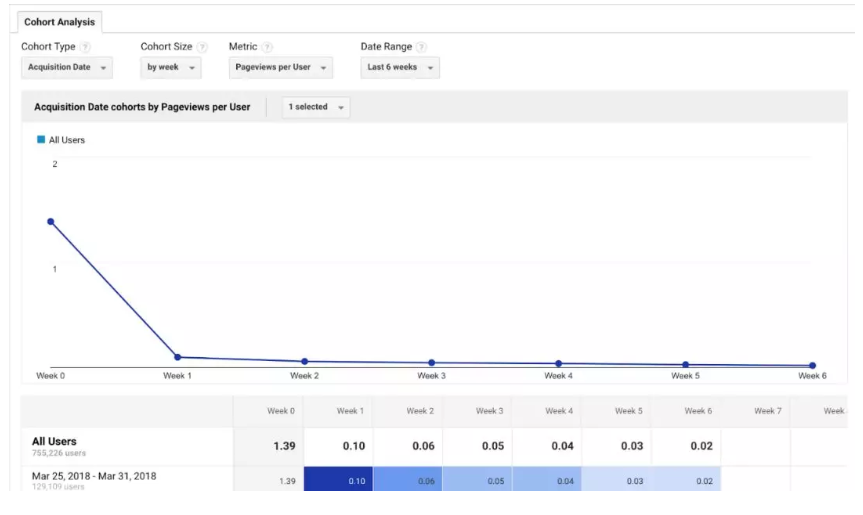This screenshot has width=863, height=515.
Task: Click the All Users blue legend swatch
Action: click(x=41, y=140)
